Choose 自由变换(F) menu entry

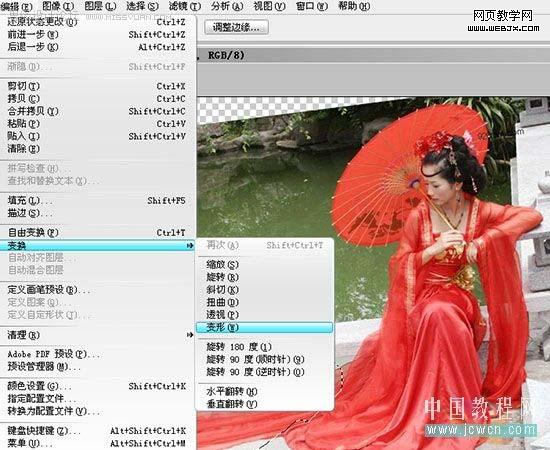pyautogui.click(x=97, y=232)
